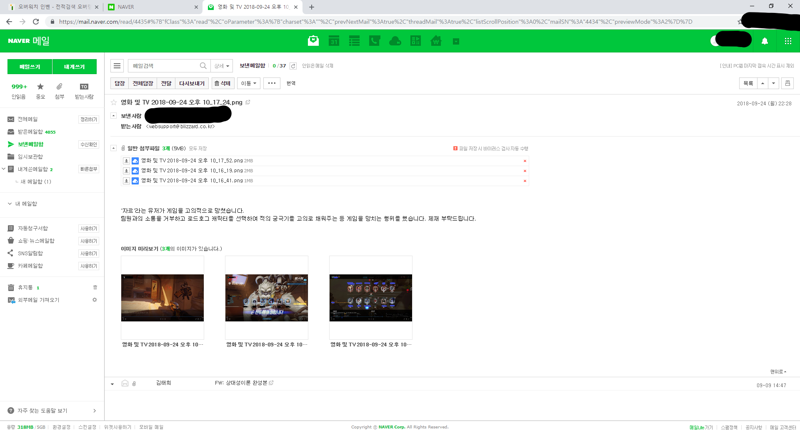This screenshot has width=800, height=433.
Task: Open the third preview thumbnail with the scoreboard
Action: point(370,298)
